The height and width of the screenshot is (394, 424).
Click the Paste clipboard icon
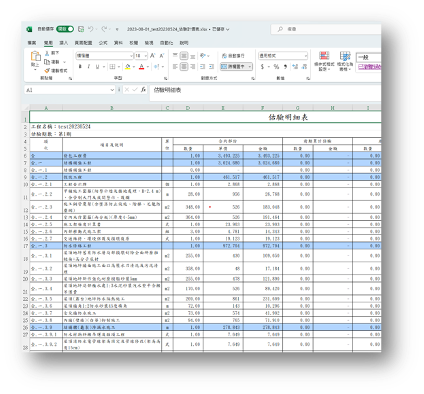(35, 56)
